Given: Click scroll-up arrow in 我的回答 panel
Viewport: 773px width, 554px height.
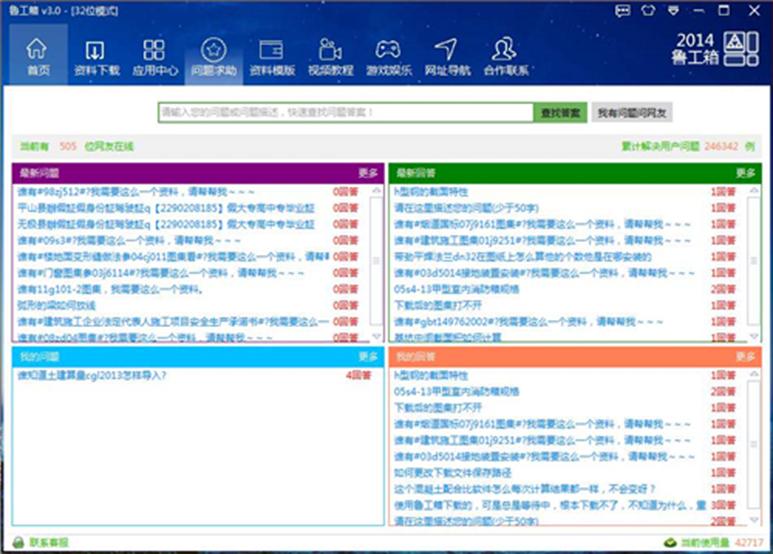Looking at the screenshot, I should [754, 375].
